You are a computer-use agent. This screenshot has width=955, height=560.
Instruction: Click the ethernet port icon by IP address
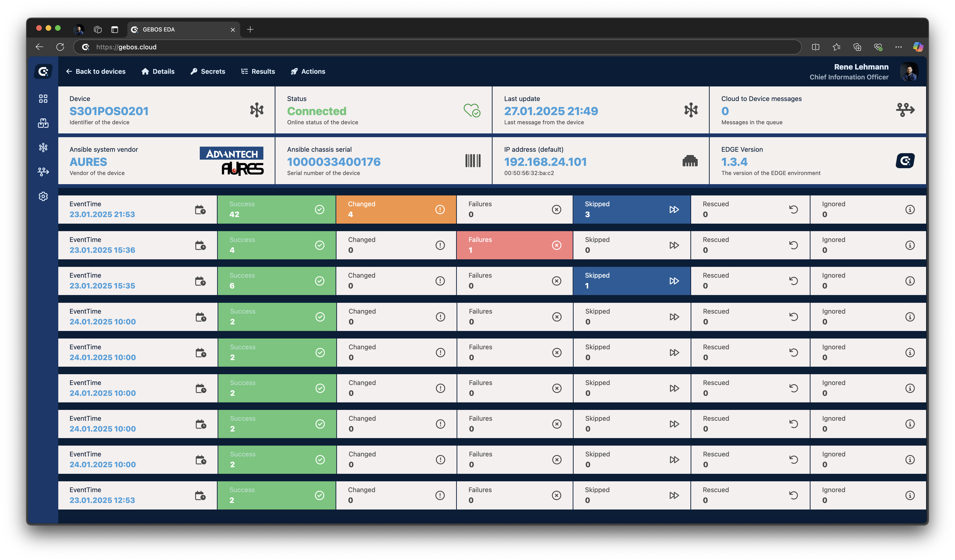[690, 161]
